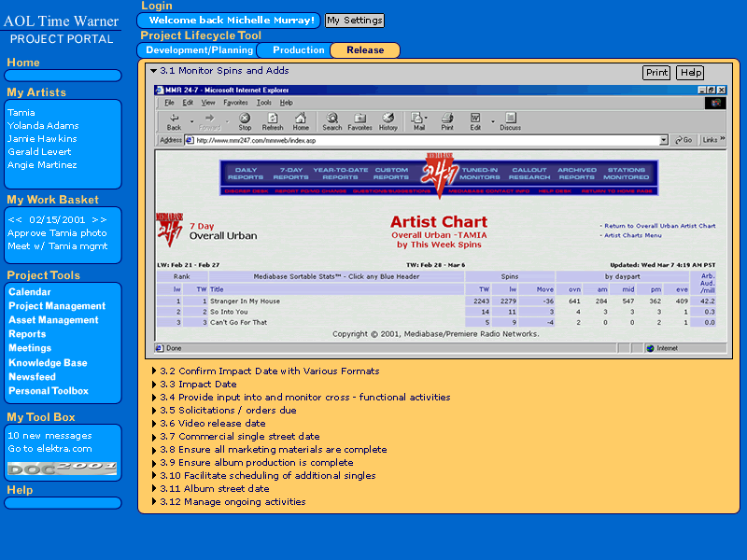The height and width of the screenshot is (560, 747).
Task: Expand 3.7 Commercial single street date
Action: 153,436
